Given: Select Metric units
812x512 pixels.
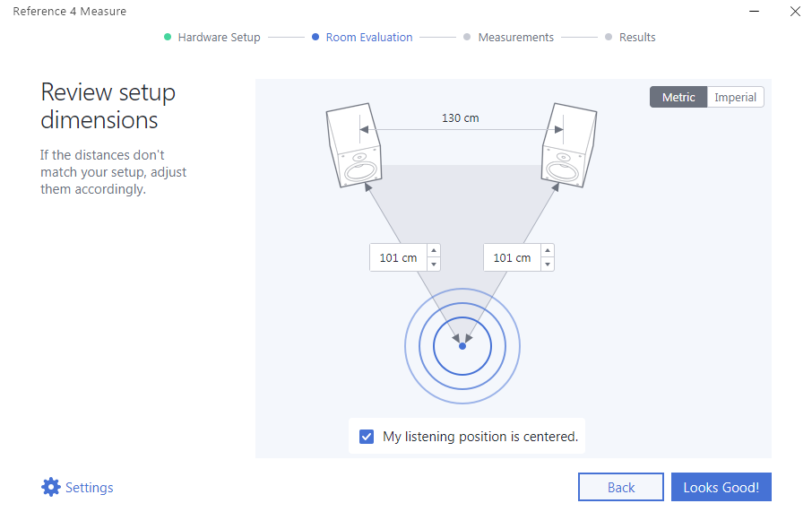Looking at the screenshot, I should (678, 97).
